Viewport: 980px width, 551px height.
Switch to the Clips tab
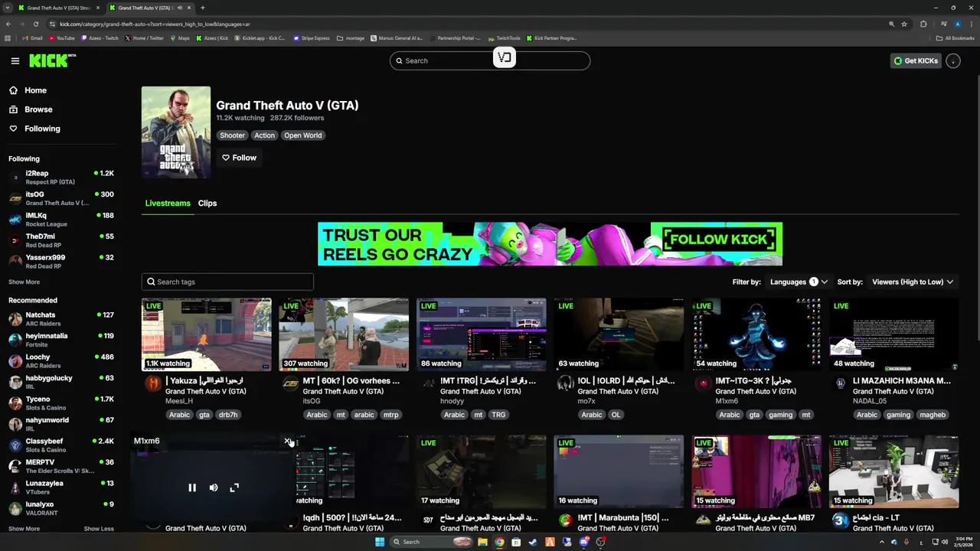207,204
